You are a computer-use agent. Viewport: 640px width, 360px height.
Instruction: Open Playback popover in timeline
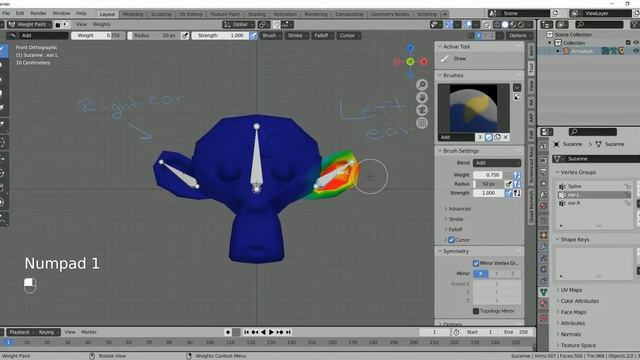pos(21,332)
